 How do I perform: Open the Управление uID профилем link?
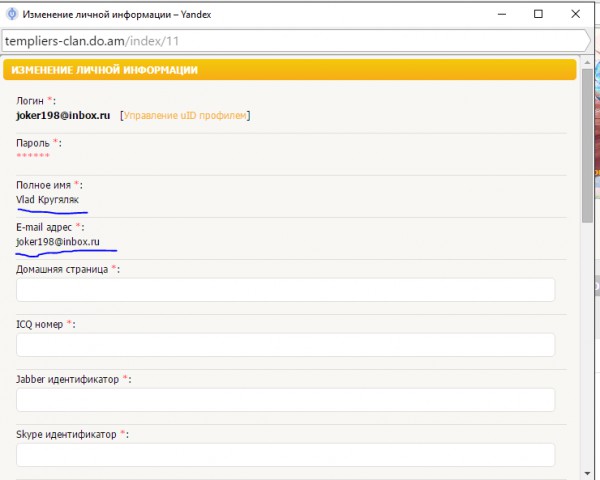click(x=185, y=115)
